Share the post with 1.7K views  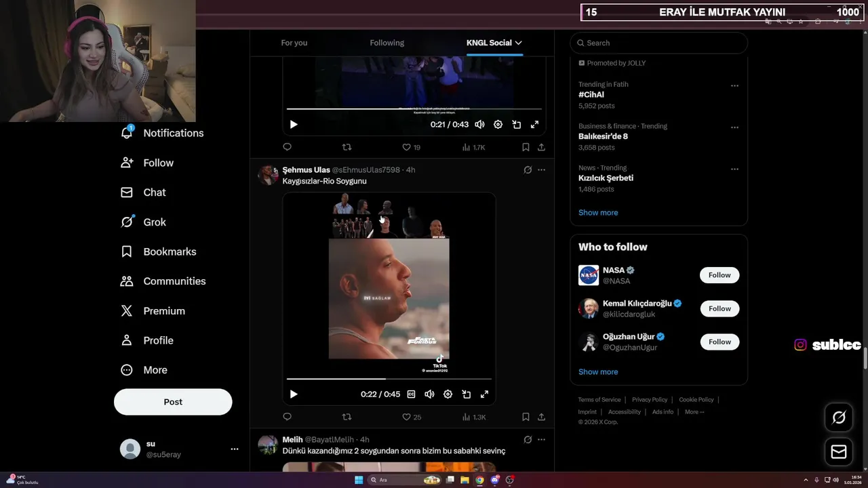[x=541, y=147]
